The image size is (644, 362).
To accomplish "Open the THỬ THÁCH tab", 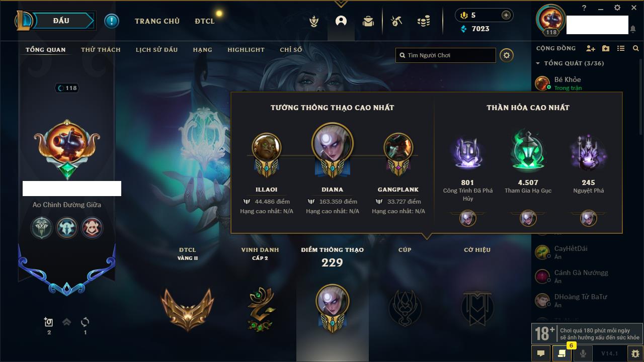I will pos(101,50).
